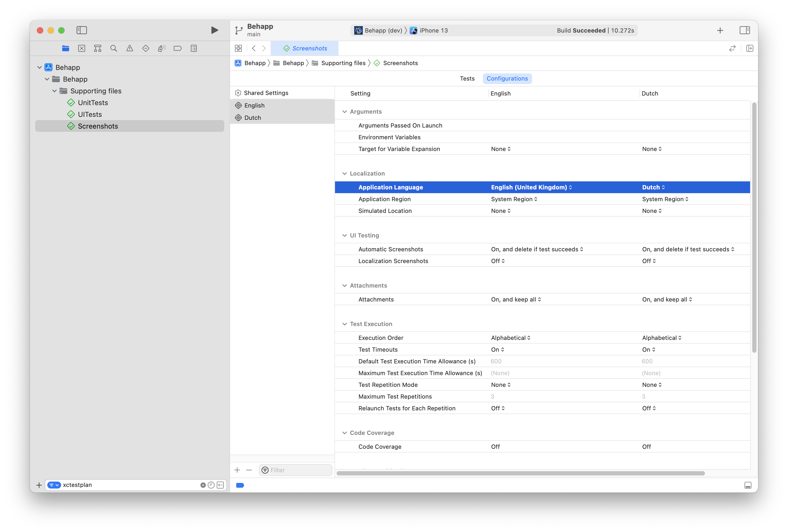Open the Find navigator magnifier
The image size is (788, 532).
(114, 48)
